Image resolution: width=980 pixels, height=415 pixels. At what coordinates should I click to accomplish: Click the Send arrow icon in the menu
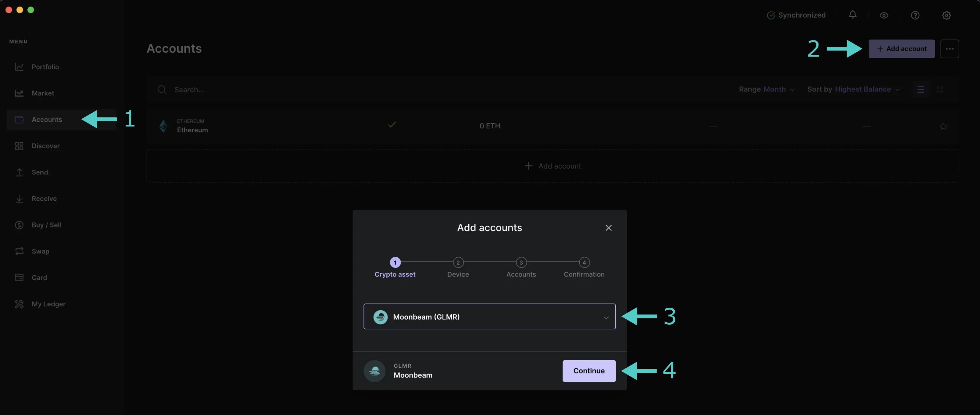19,172
